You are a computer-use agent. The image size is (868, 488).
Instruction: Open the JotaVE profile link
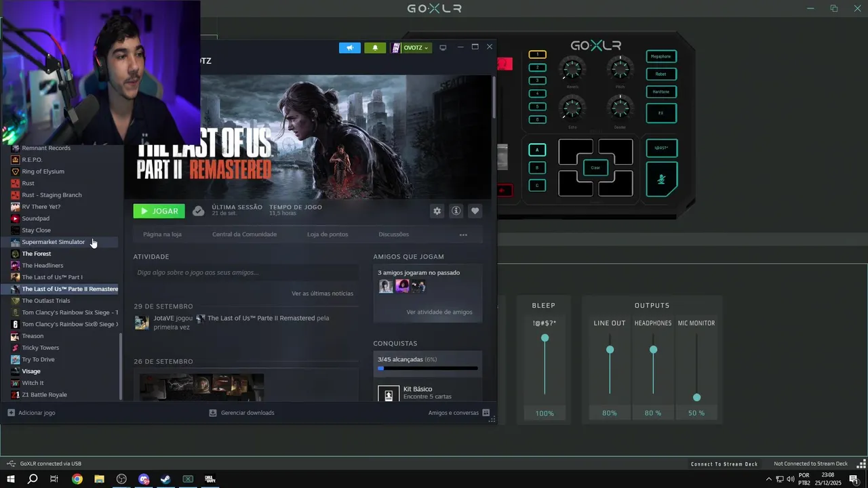[163, 318]
